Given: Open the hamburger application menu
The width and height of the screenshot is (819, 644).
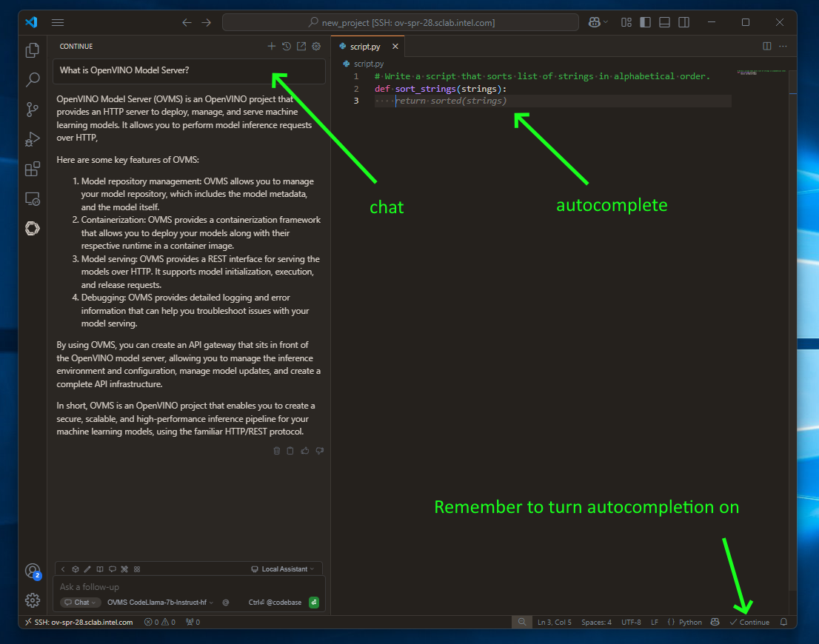Looking at the screenshot, I should click(x=58, y=23).
